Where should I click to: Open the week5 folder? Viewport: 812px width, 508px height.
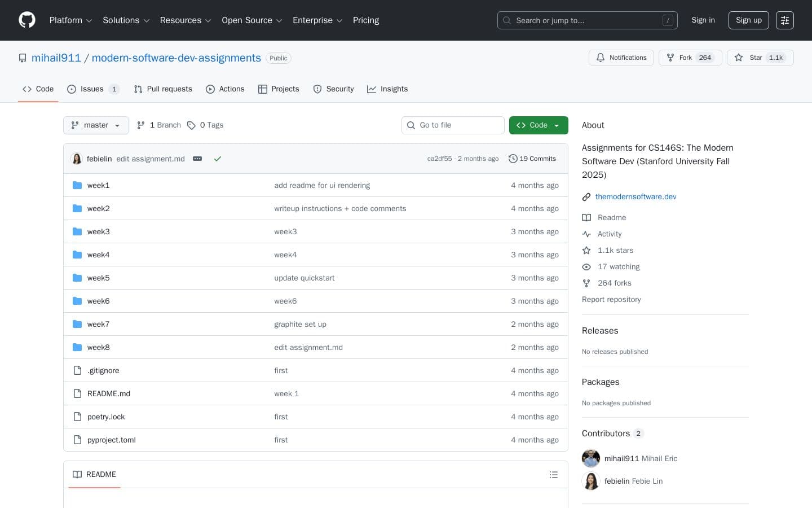coord(98,278)
